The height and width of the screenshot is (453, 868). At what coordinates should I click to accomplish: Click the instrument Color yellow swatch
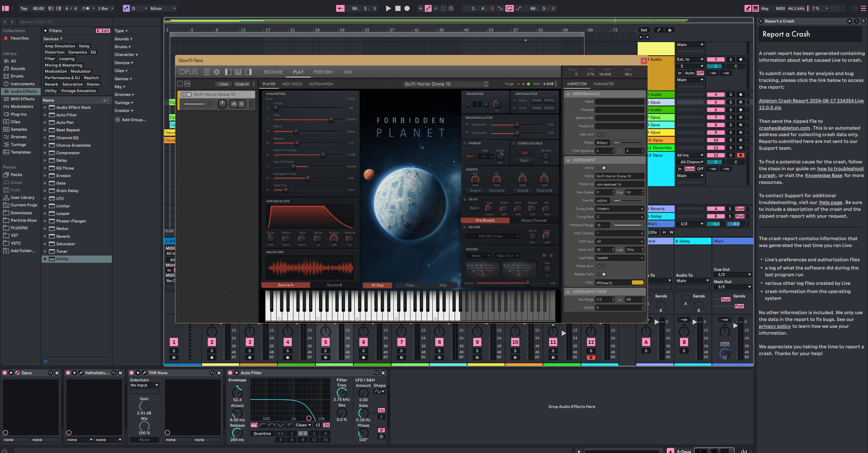[x=637, y=282]
